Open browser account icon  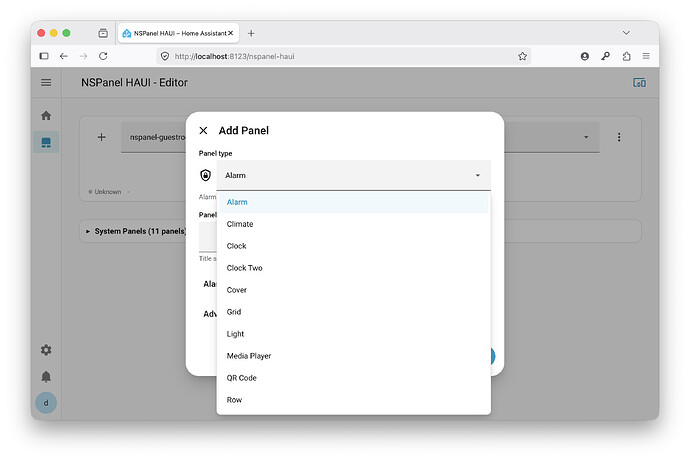coord(584,56)
